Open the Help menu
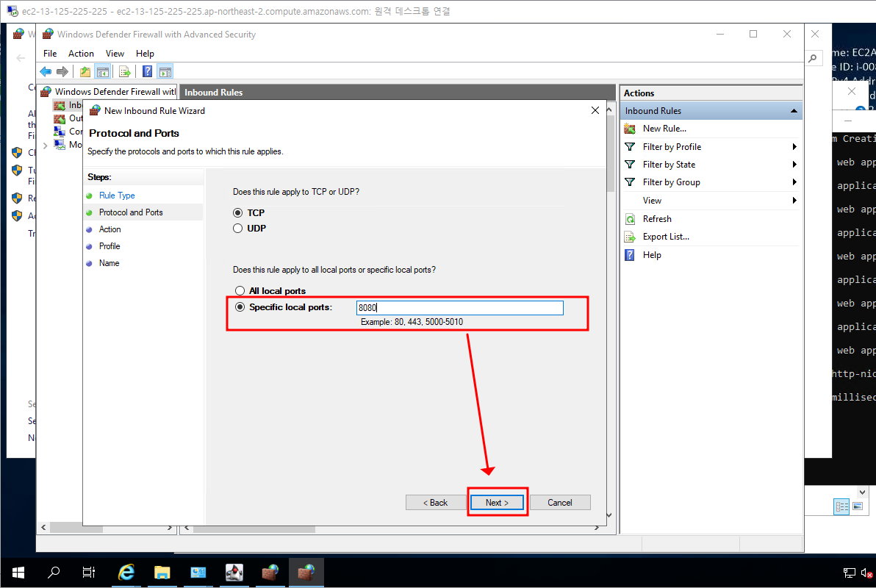 [145, 54]
